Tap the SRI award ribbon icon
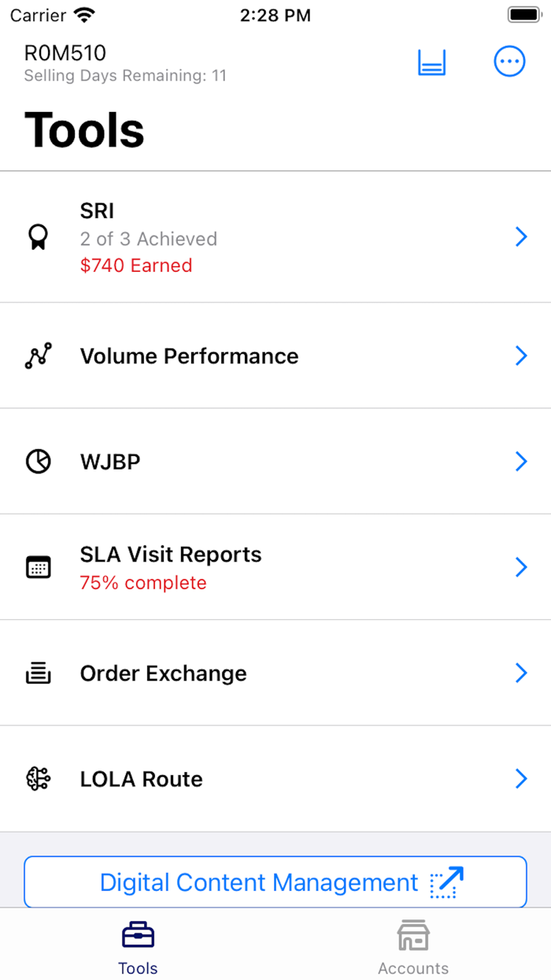 click(38, 236)
